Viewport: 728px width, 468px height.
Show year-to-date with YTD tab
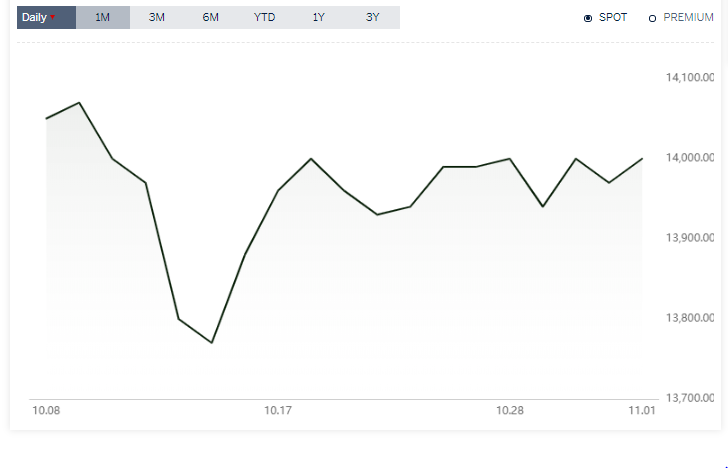pos(264,18)
